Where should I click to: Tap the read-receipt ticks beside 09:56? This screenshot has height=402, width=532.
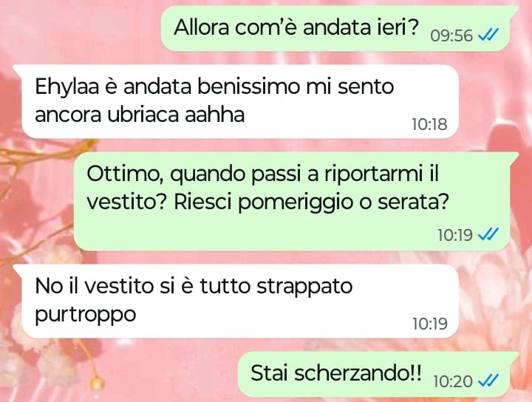coord(488,35)
